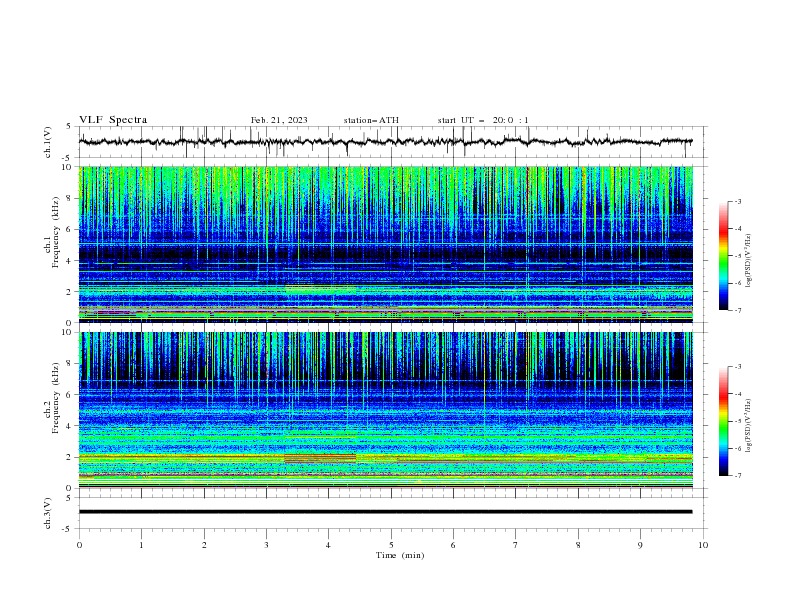Click the ch.2 "Frequency (kHz)" axis label
The height and width of the screenshot is (612, 792).
[x=56, y=398]
